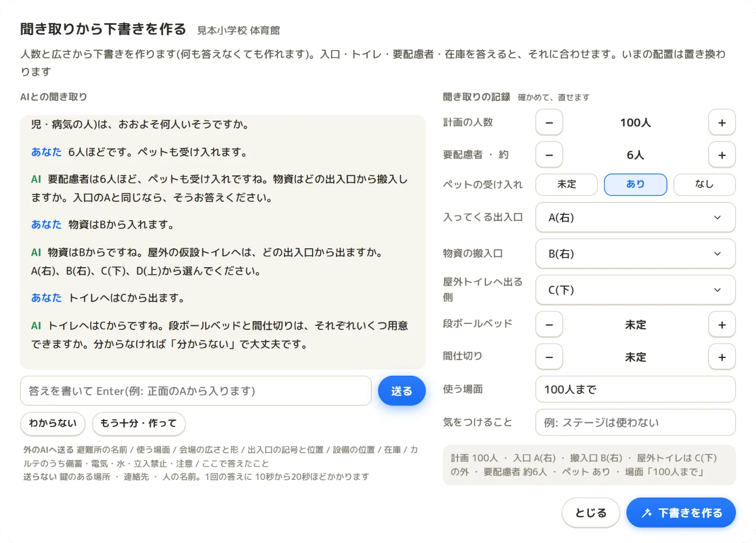Set ペットの受け入れ to あり
The image size is (756, 543).
coord(636,185)
